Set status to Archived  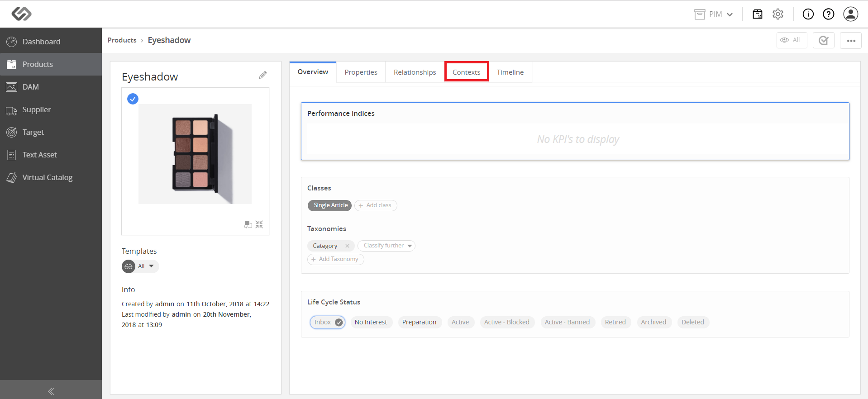coord(653,322)
